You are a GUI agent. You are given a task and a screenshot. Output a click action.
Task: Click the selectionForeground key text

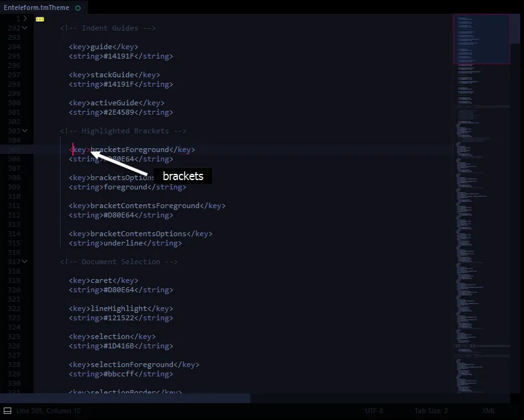pos(132,365)
